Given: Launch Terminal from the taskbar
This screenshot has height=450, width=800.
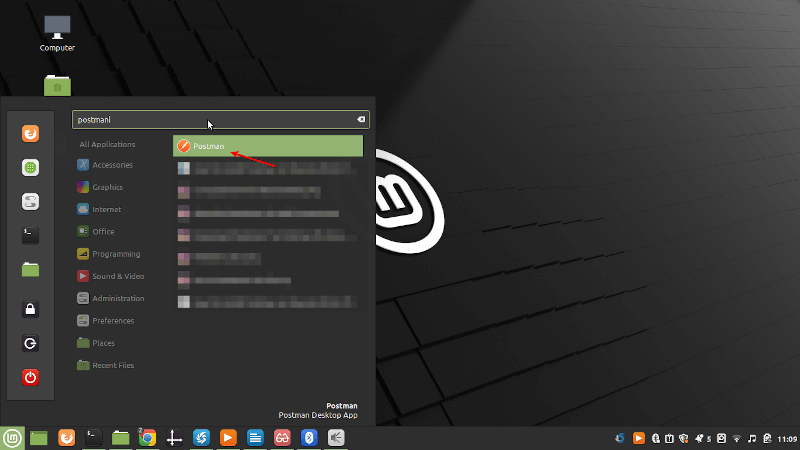Looking at the screenshot, I should click(93, 438).
